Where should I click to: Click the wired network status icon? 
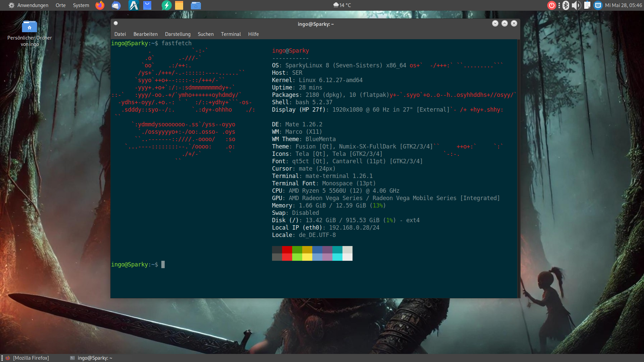tap(598, 5)
